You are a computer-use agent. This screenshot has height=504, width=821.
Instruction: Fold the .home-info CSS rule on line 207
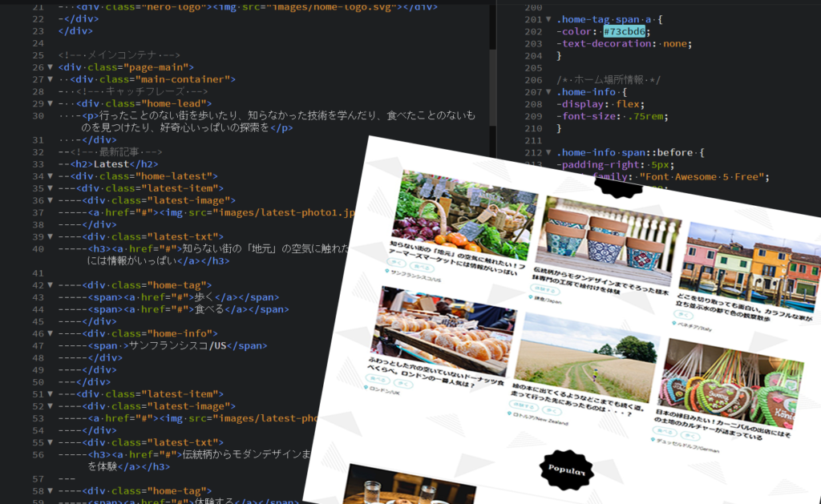tap(548, 92)
